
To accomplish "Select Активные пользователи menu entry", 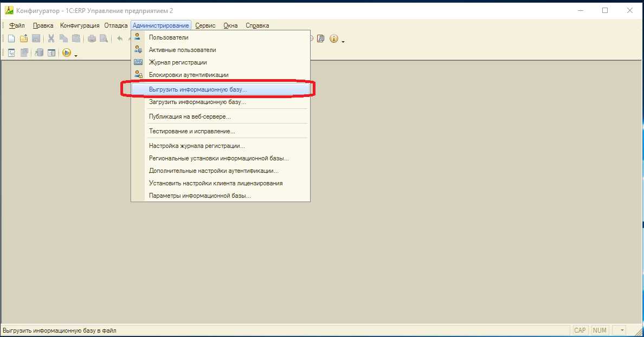I will pos(221,50).
